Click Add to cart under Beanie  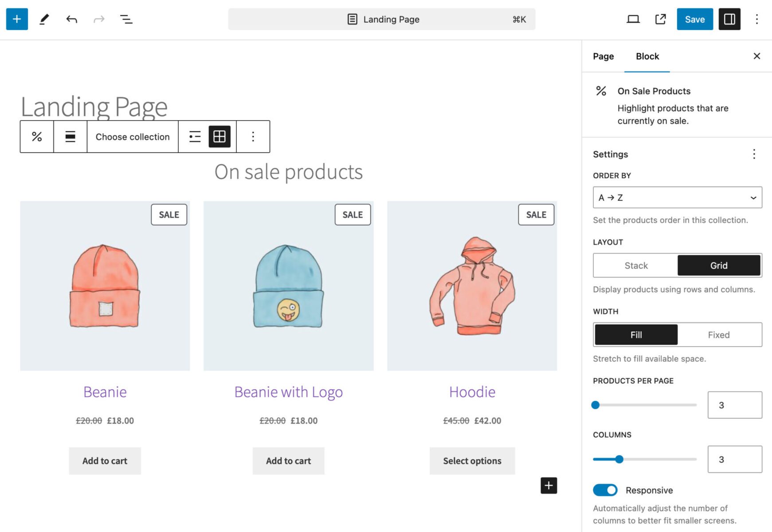point(105,461)
